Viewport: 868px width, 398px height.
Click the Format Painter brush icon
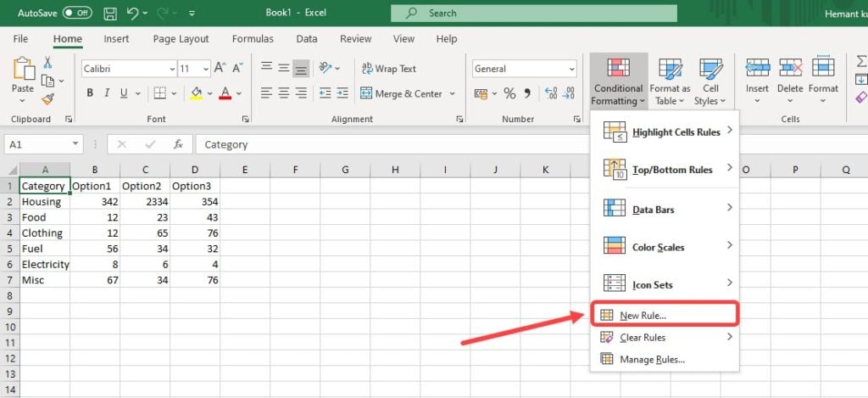[47, 98]
